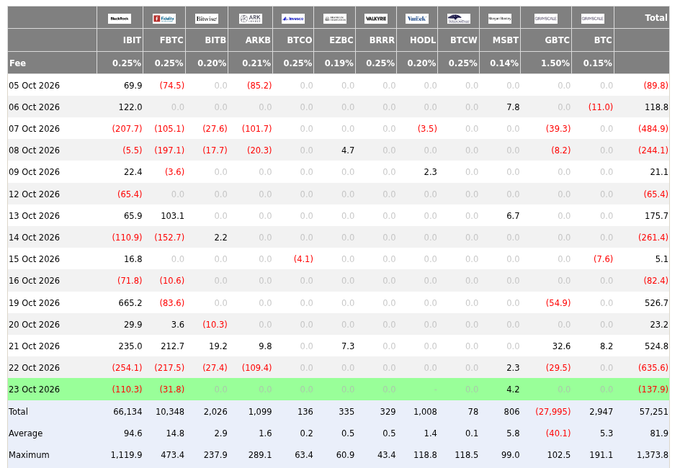
Task: Click the Fidelity logo above FBTC
Action: tap(164, 19)
